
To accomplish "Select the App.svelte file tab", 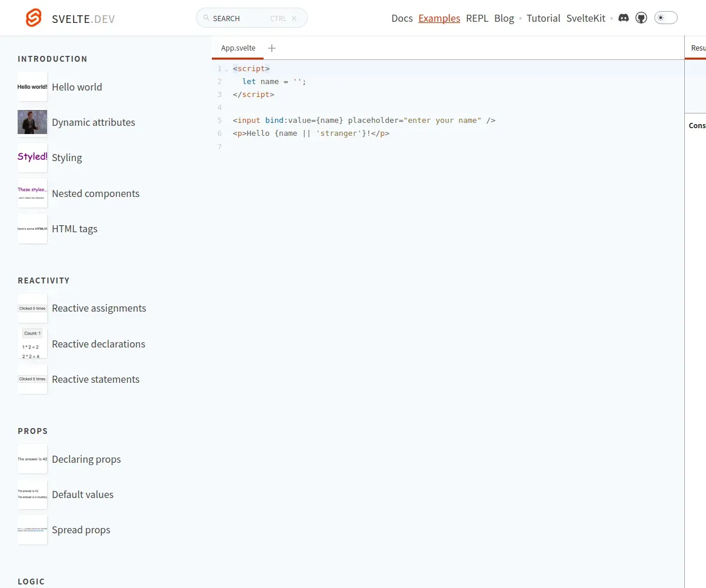I will tap(238, 48).
